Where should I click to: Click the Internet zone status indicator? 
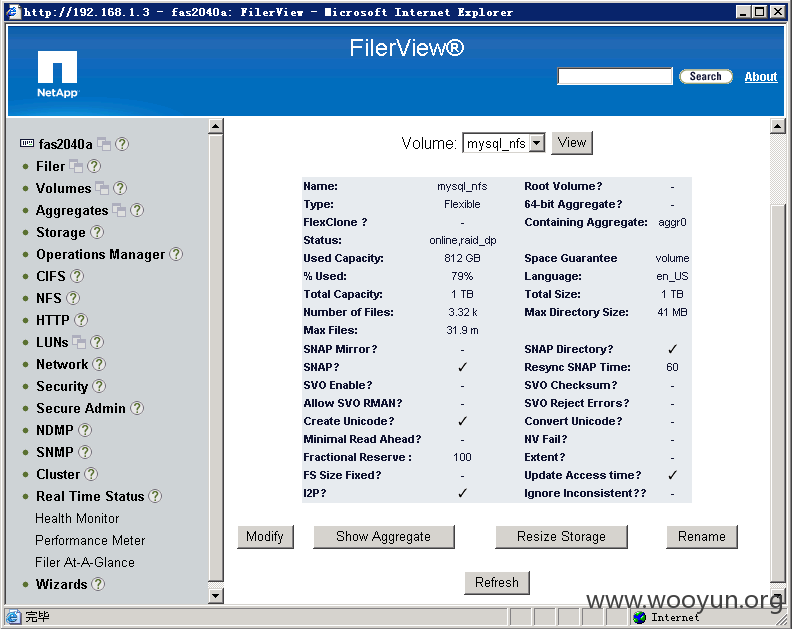tap(667, 617)
